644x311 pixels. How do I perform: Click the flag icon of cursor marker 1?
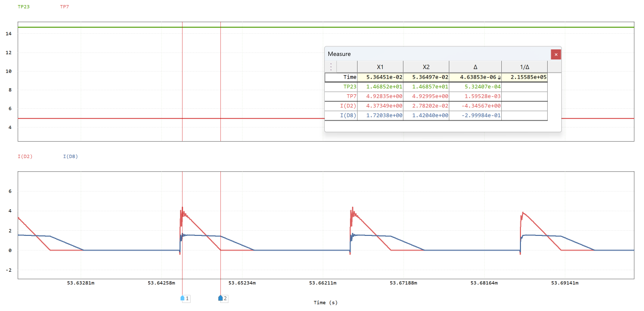(x=183, y=298)
